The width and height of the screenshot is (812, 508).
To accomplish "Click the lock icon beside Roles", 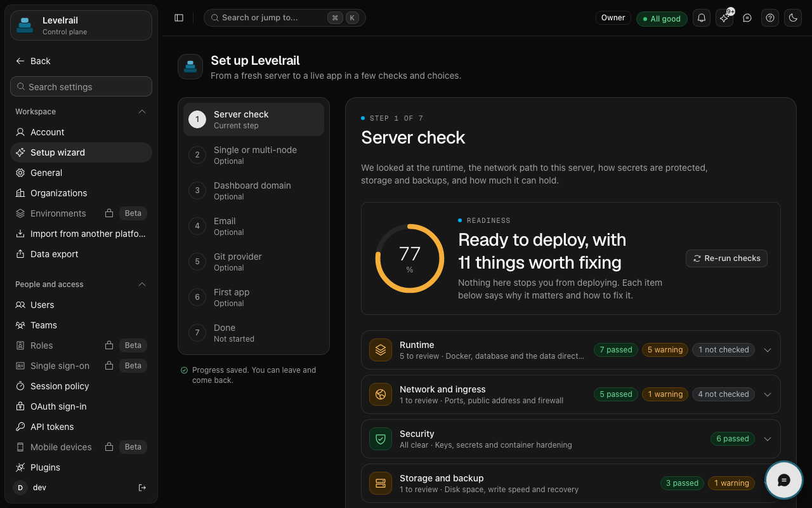I will pyautogui.click(x=109, y=345).
